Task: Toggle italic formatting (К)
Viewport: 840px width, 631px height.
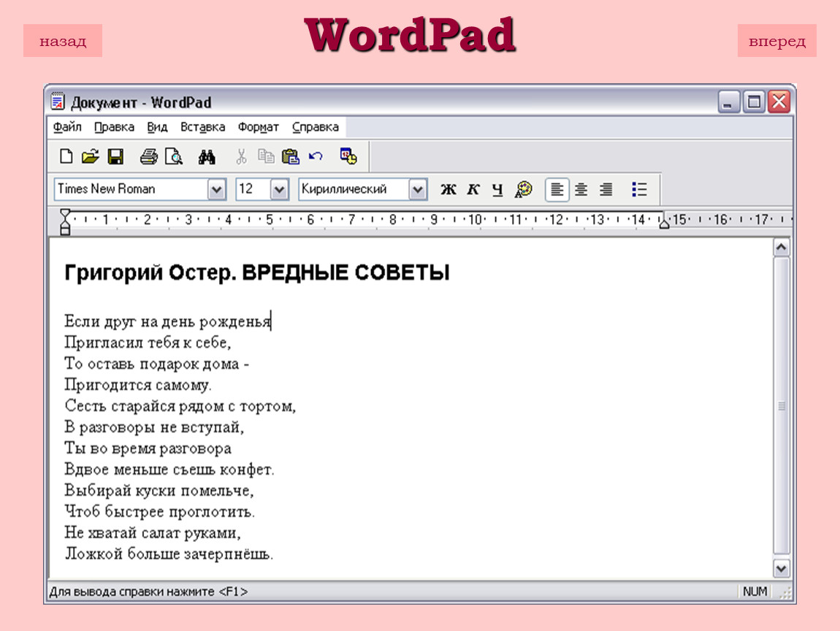Action: click(473, 189)
